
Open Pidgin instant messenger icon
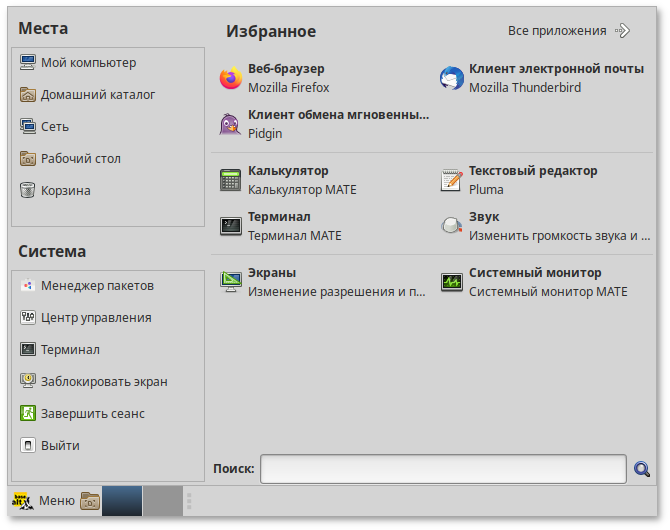coord(231,124)
